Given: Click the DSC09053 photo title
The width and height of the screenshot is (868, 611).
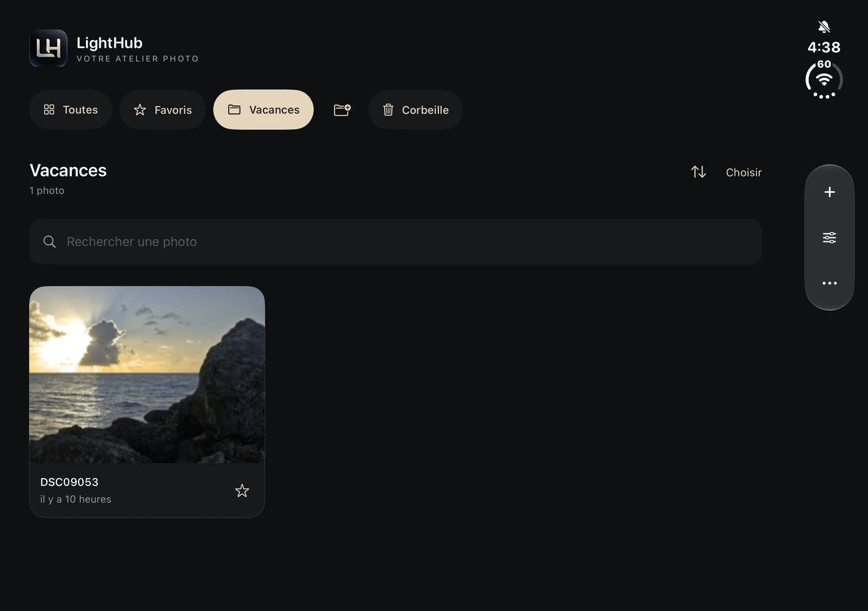Looking at the screenshot, I should pos(70,482).
